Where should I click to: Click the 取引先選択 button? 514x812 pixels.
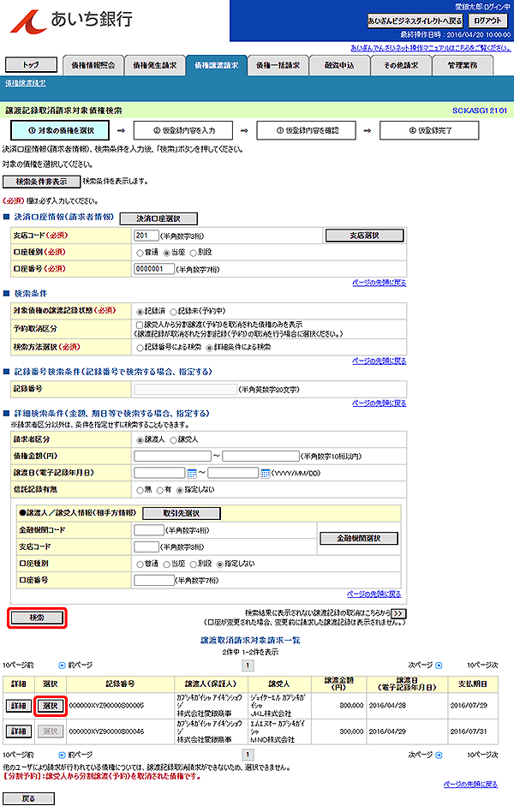pos(182,513)
